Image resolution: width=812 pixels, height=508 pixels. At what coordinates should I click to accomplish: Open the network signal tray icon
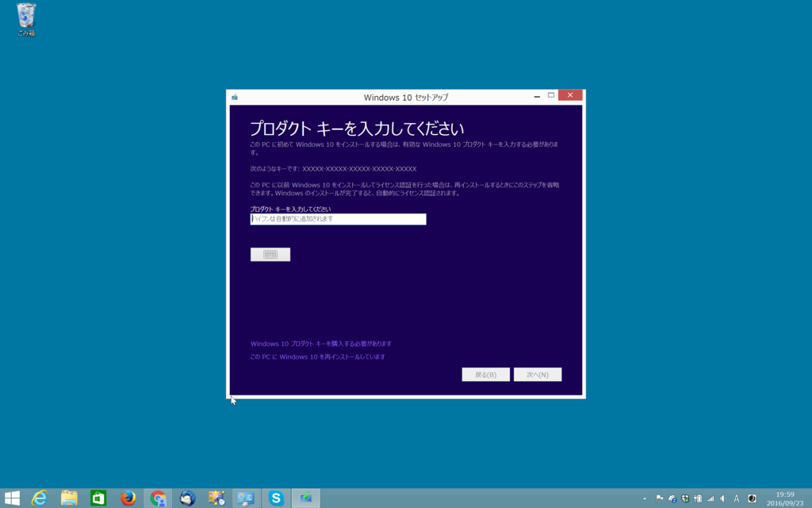[710, 498]
